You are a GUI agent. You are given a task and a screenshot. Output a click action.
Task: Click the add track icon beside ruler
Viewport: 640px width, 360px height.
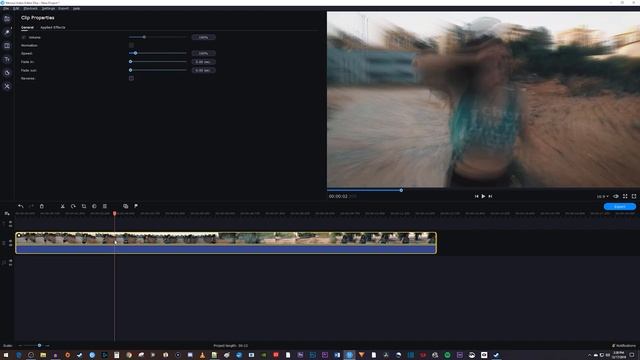tap(7, 213)
